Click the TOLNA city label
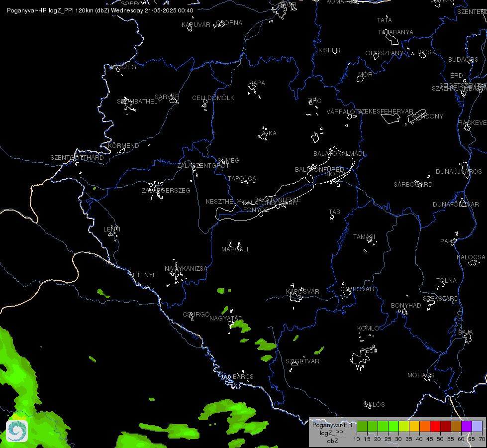The width and height of the screenshot is (487, 448). [x=446, y=281]
